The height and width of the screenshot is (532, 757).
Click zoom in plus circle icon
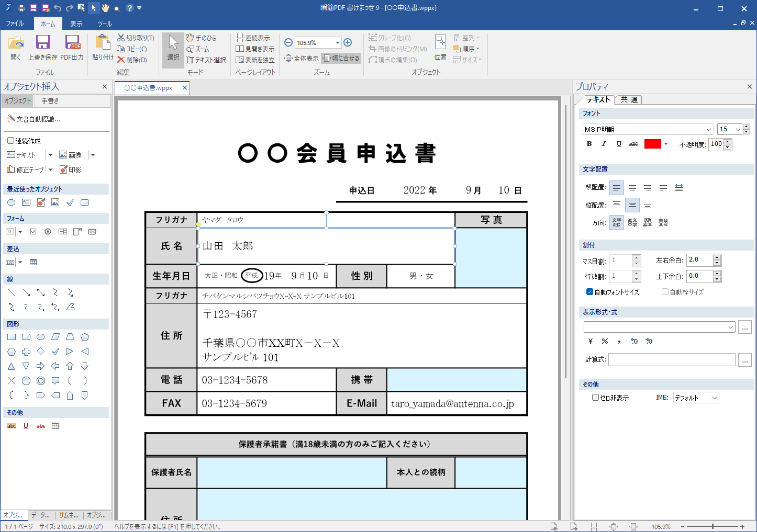point(348,42)
